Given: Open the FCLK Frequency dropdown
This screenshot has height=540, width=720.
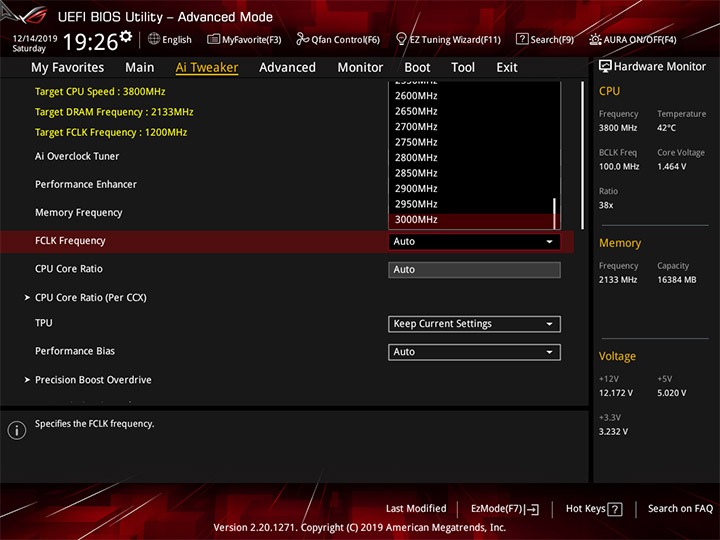Looking at the screenshot, I should point(474,242).
